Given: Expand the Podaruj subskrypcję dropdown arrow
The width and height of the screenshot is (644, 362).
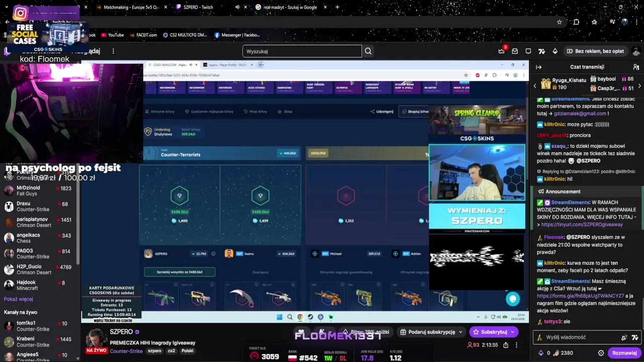Looking at the screenshot, I should (460, 332).
